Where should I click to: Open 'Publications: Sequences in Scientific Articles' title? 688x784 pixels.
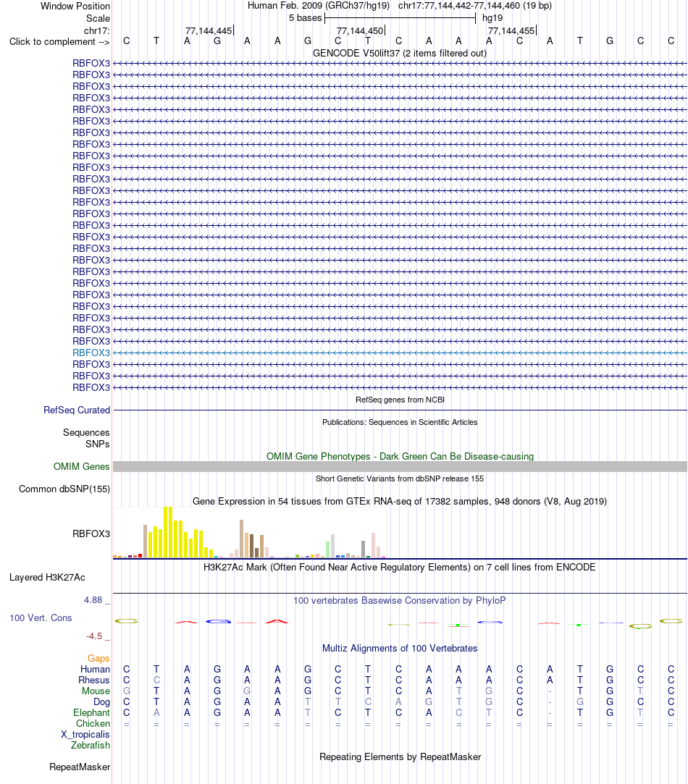click(400, 422)
